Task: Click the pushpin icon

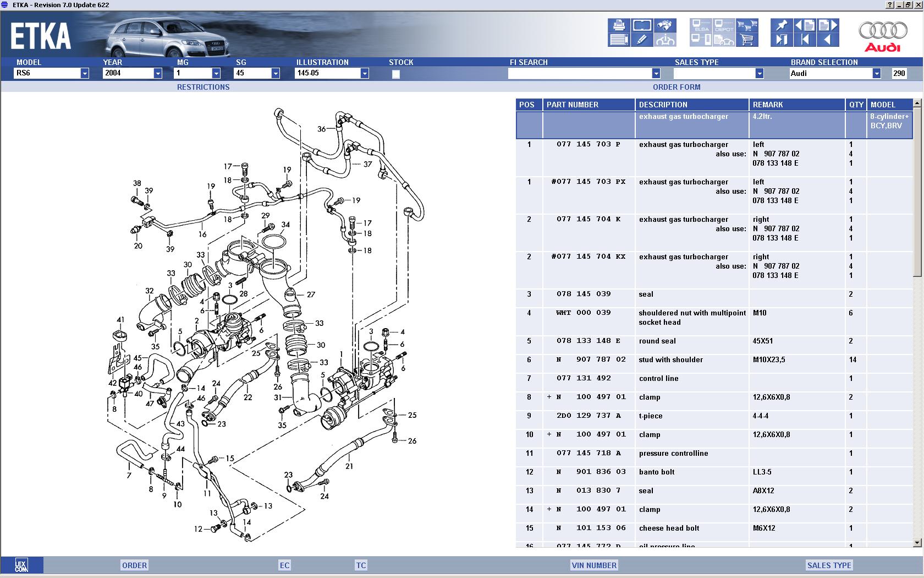Action: tap(781, 25)
